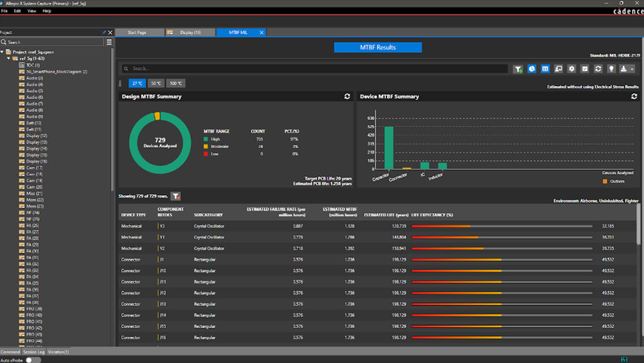The image size is (644, 363).
Task: Select the 50 °C temperature option
Action: pyautogui.click(x=156, y=83)
